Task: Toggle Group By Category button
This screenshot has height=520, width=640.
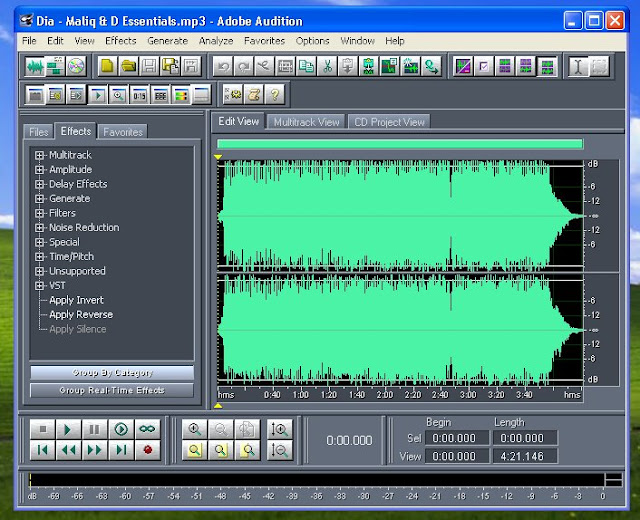Action: (x=112, y=373)
